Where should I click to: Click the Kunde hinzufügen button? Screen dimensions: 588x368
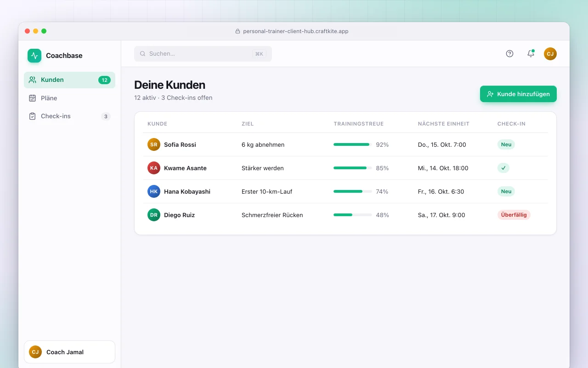(x=518, y=94)
